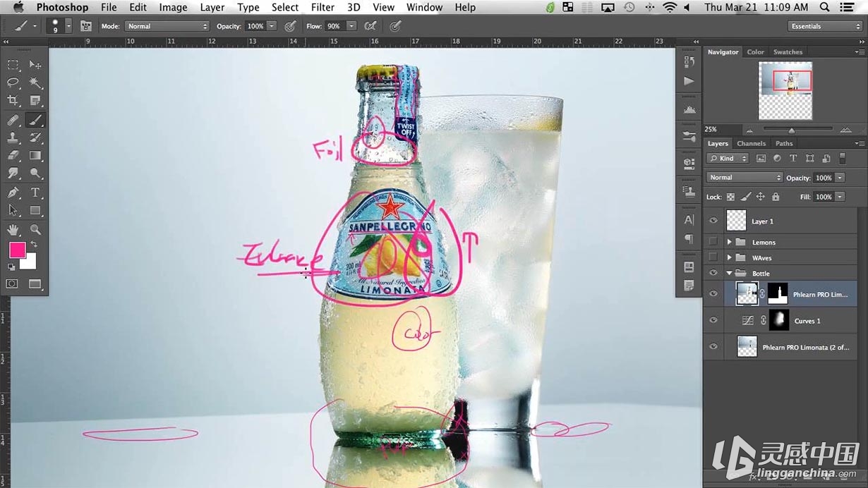The width and height of the screenshot is (868, 488).
Task: Toggle pressure for opacity button
Action: pyautogui.click(x=289, y=26)
